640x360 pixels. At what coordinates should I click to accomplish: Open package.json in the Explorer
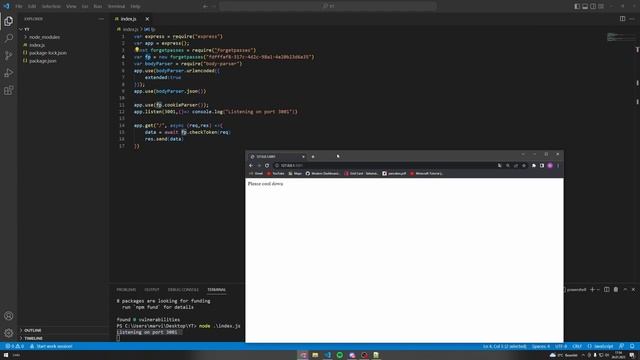click(42, 60)
